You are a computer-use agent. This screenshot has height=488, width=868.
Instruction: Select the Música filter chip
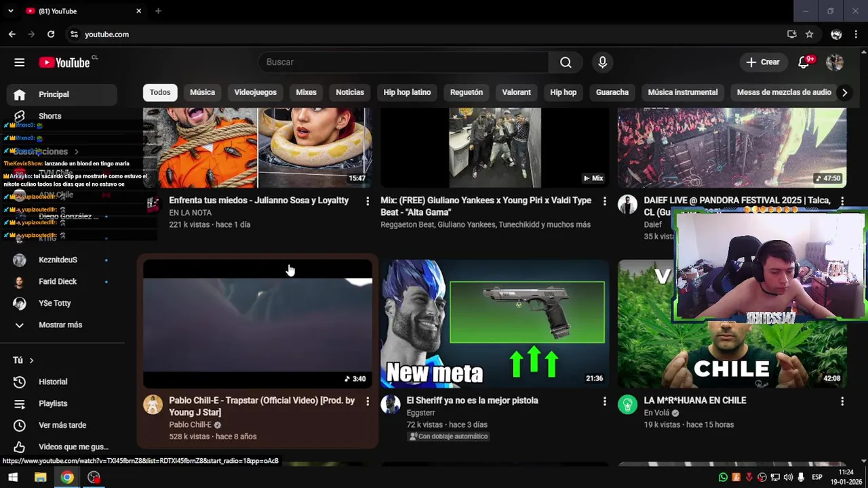(x=202, y=92)
